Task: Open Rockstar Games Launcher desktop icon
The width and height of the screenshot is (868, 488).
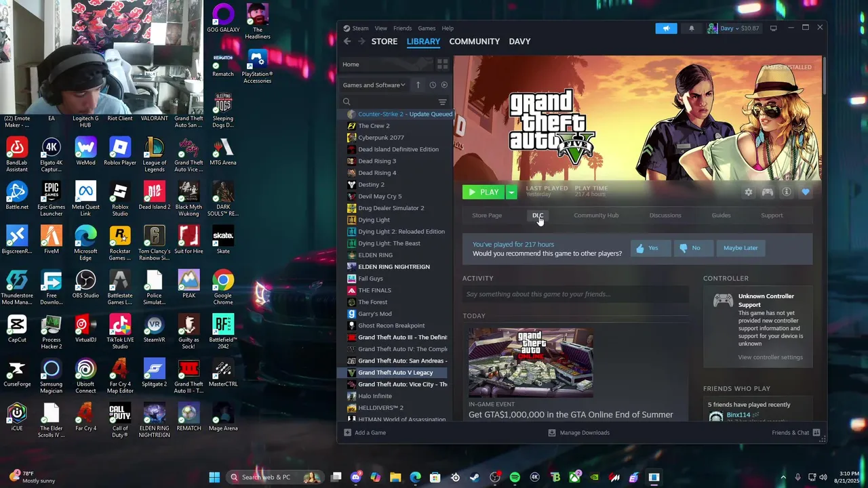Action: (x=120, y=243)
